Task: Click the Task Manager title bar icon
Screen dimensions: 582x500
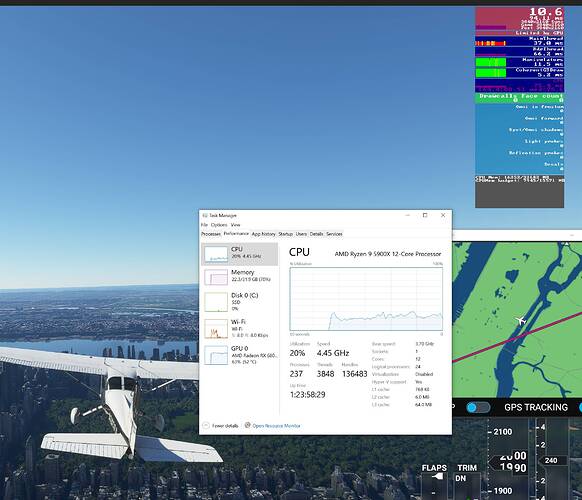Action: 205,215
